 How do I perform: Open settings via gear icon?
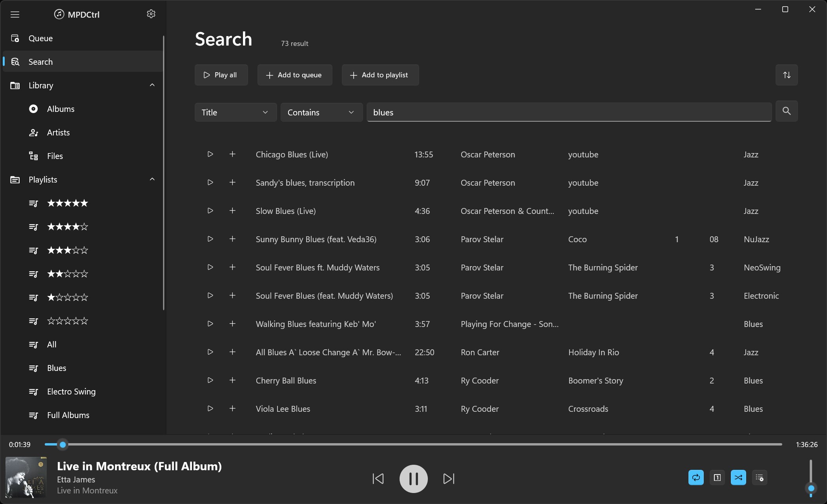(151, 14)
